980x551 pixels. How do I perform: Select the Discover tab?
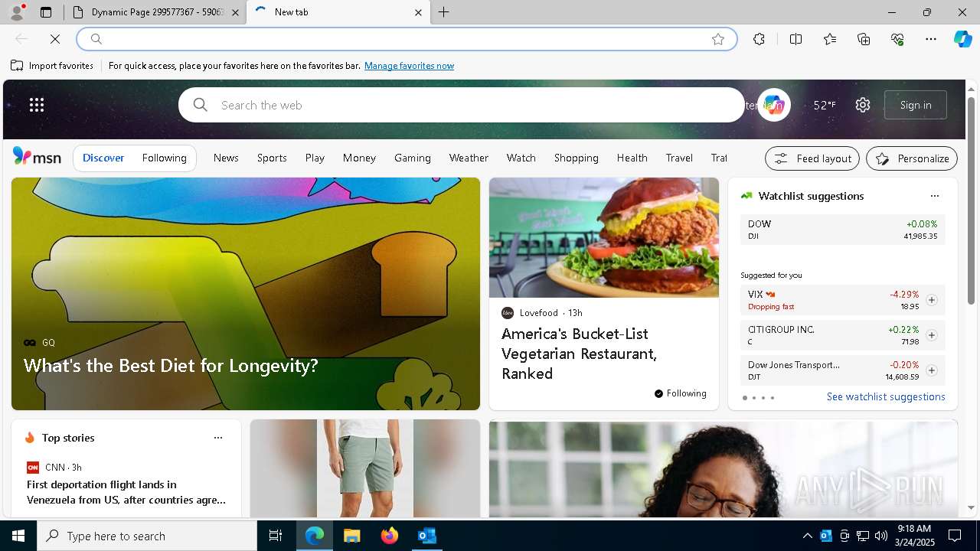pos(103,158)
